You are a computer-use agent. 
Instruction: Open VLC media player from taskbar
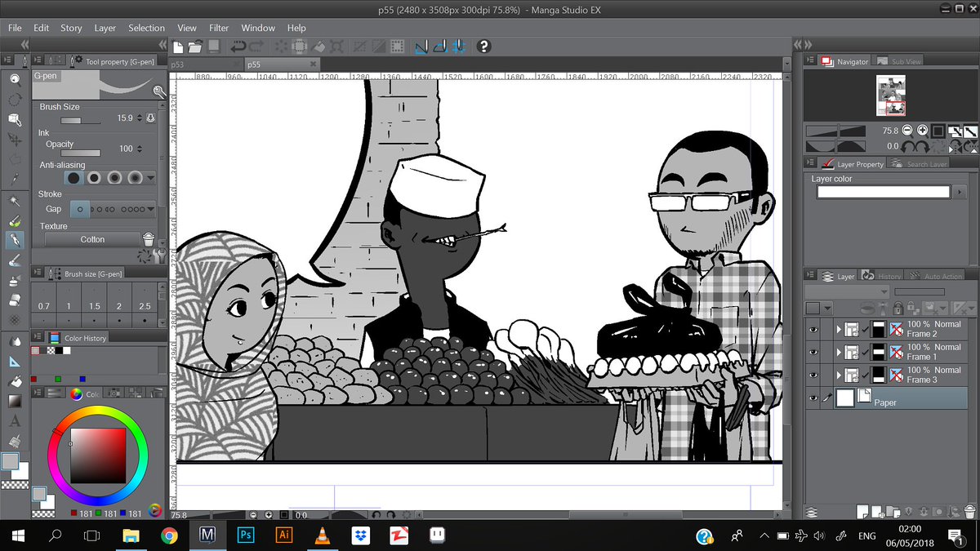click(323, 535)
